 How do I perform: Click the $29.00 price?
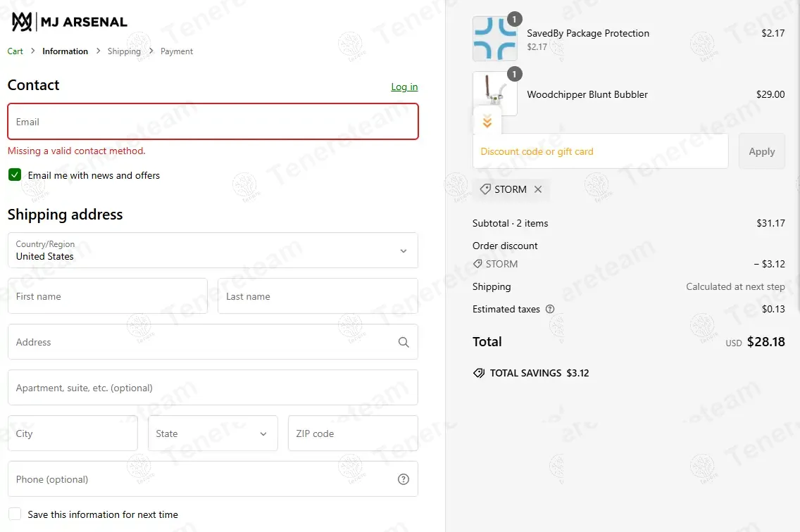tap(770, 94)
